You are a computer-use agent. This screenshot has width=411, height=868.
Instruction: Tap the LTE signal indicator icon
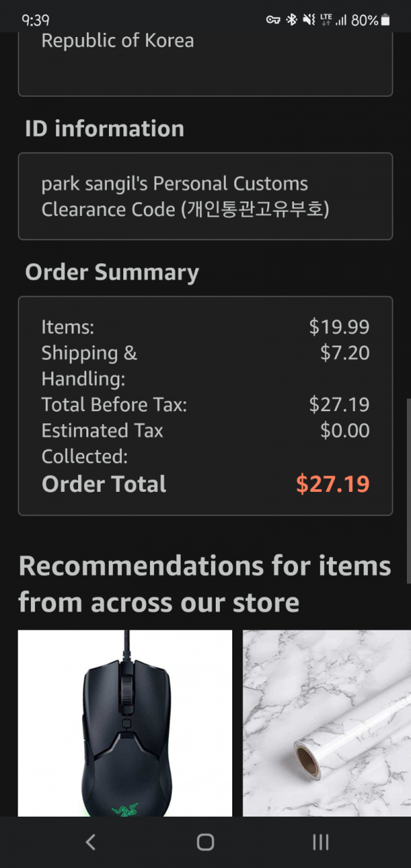pos(326,20)
